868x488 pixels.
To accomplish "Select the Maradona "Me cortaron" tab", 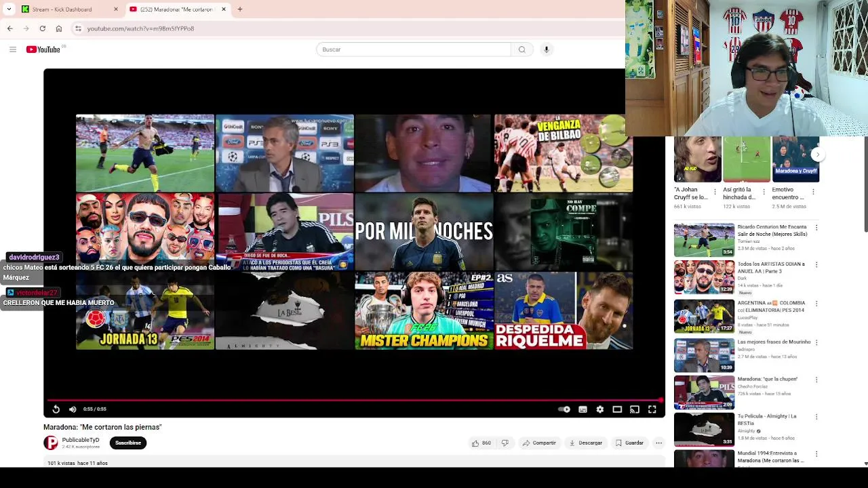I will coord(176,9).
